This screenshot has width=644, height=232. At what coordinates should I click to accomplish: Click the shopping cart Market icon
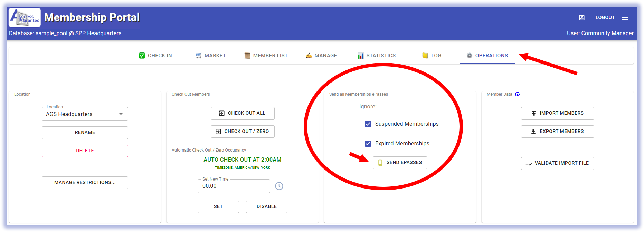pos(199,56)
